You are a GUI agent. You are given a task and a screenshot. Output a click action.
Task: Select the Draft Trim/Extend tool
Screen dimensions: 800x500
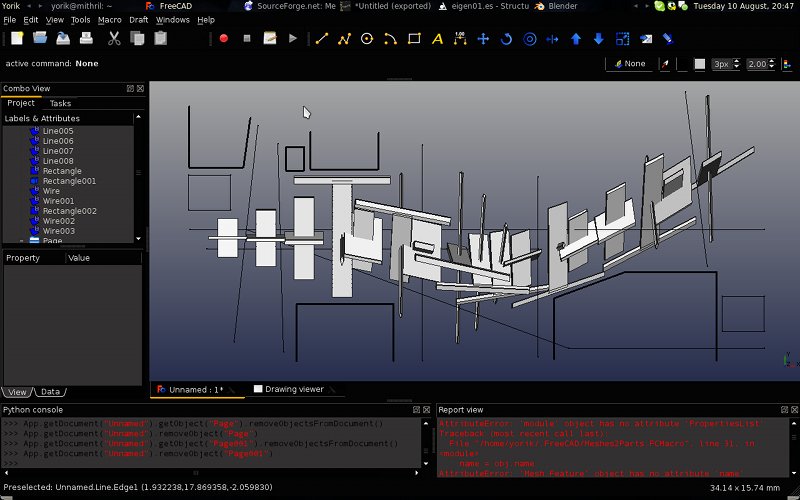pyautogui.click(x=553, y=39)
